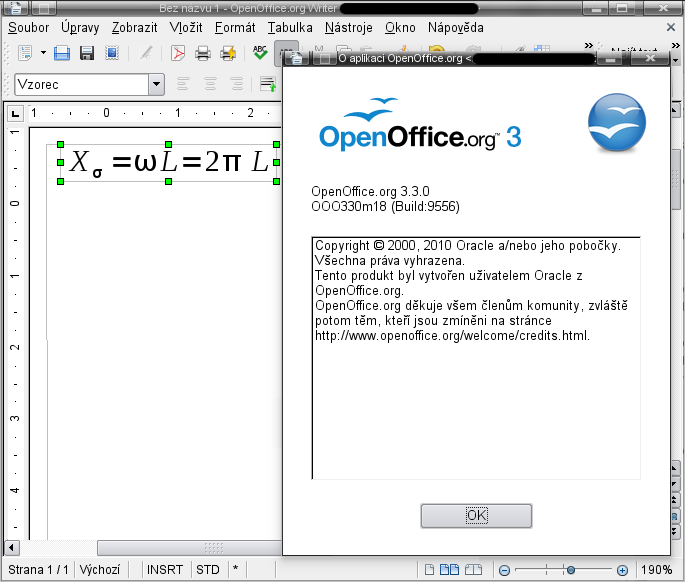
Task: Click the zoom out minus button
Action: pos(505,570)
